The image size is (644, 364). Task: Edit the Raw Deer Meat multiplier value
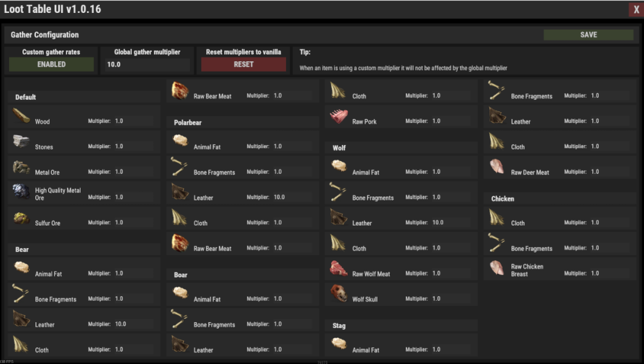[x=609, y=172]
